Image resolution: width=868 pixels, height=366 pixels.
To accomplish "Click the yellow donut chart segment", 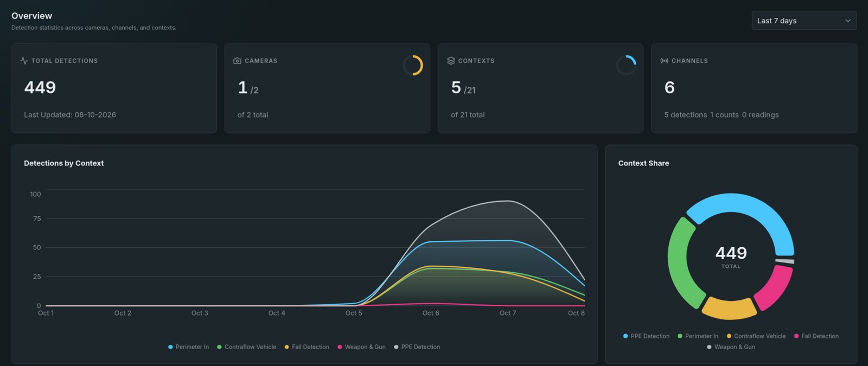I will (729, 309).
